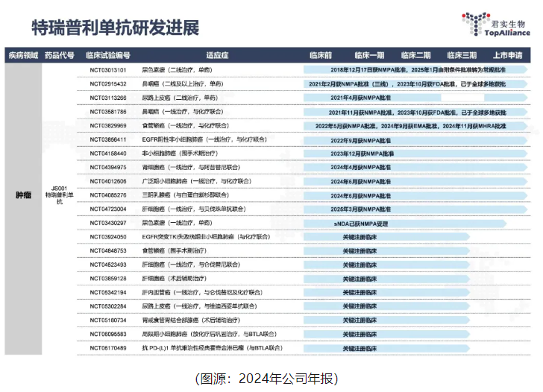Click trial number NCT06095583

[x=108, y=334]
